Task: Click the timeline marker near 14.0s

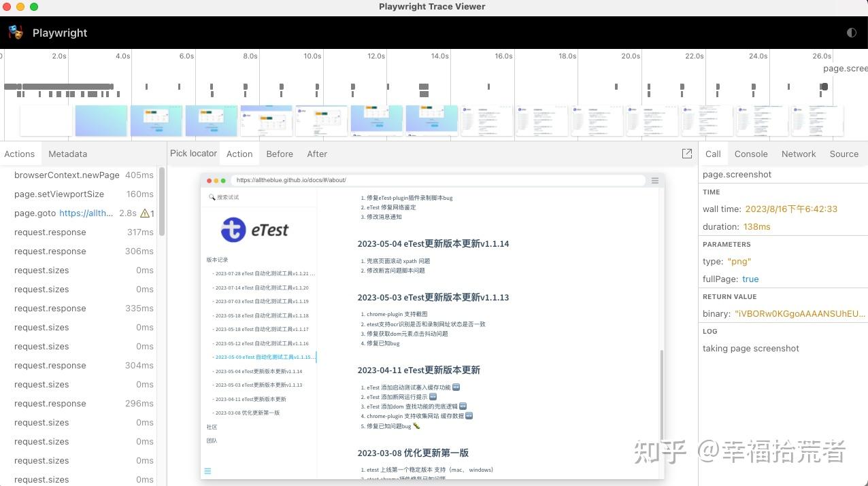Action: click(x=424, y=88)
